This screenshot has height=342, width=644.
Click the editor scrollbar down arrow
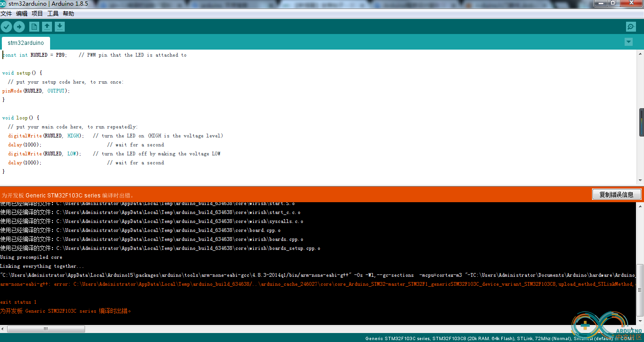641,180
